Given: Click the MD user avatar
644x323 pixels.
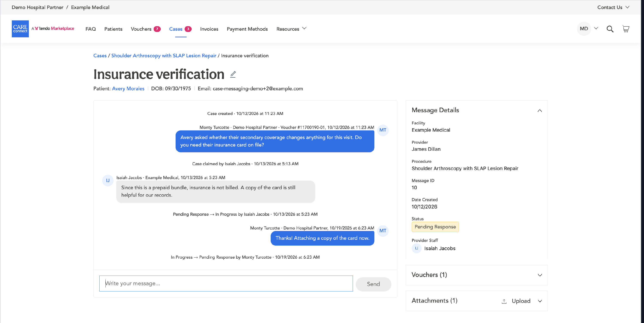Looking at the screenshot, I should tap(584, 29).
